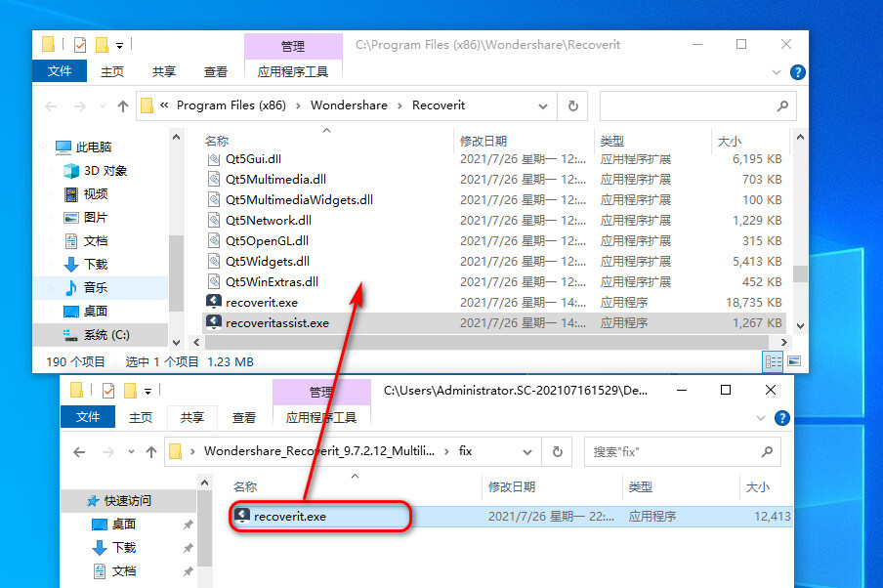Switch to the 查看 tab in the top window
Image resolution: width=883 pixels, height=588 pixels.
(216, 71)
